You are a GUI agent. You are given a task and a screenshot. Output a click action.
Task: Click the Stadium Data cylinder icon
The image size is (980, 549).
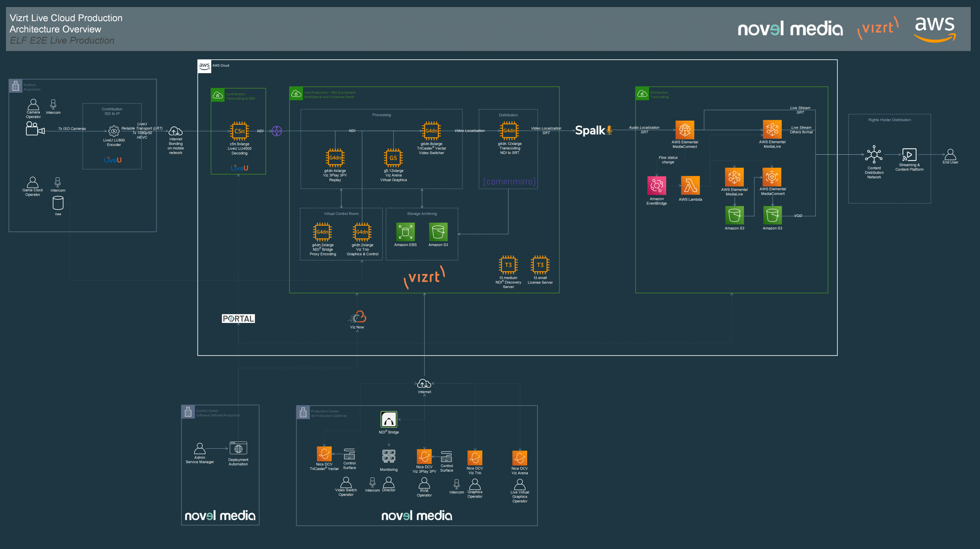(x=58, y=203)
